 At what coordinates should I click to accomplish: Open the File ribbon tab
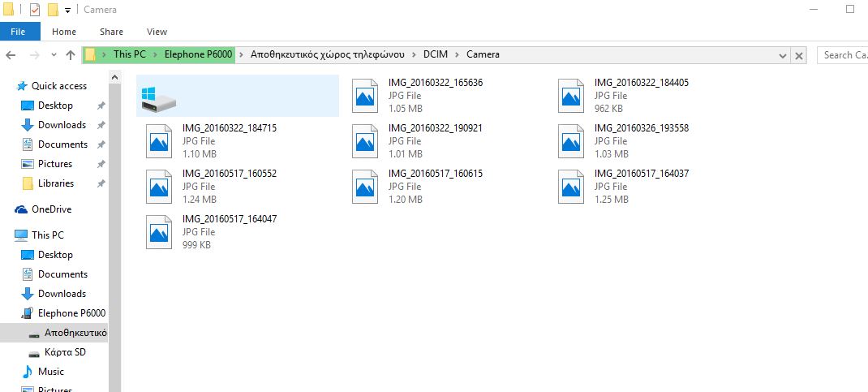(x=18, y=32)
